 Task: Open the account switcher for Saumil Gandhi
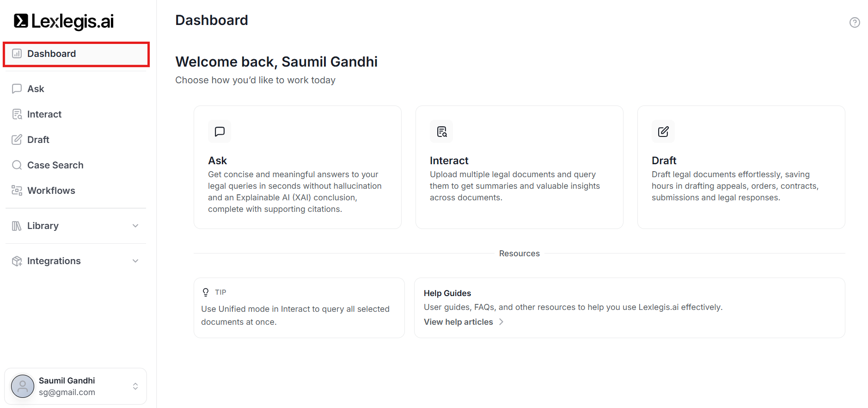tap(135, 386)
